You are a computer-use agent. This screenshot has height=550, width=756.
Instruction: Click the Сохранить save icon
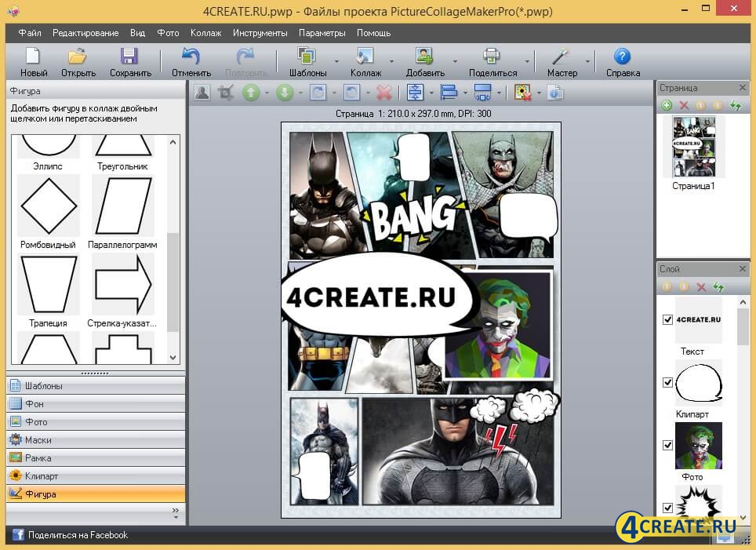[130, 56]
